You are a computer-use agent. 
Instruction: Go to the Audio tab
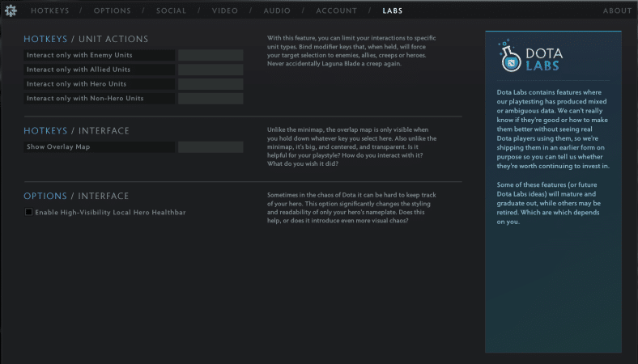[277, 11]
